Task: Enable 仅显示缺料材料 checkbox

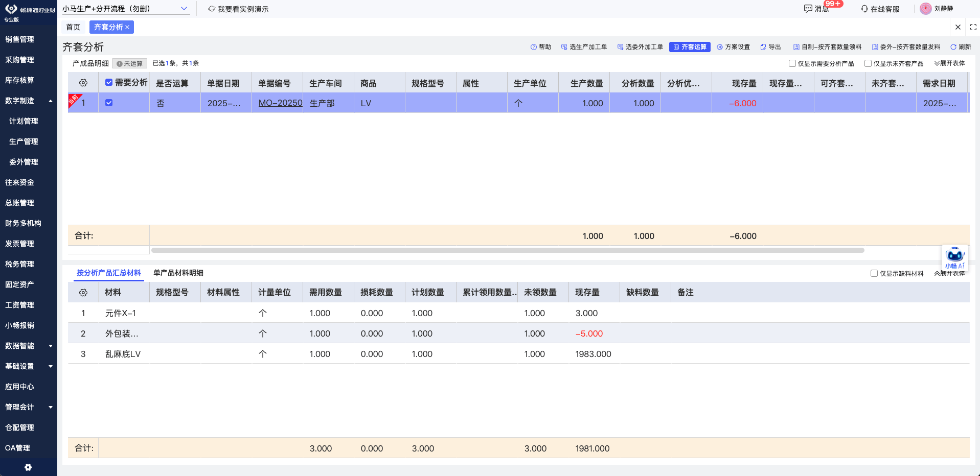Action: pyautogui.click(x=874, y=273)
